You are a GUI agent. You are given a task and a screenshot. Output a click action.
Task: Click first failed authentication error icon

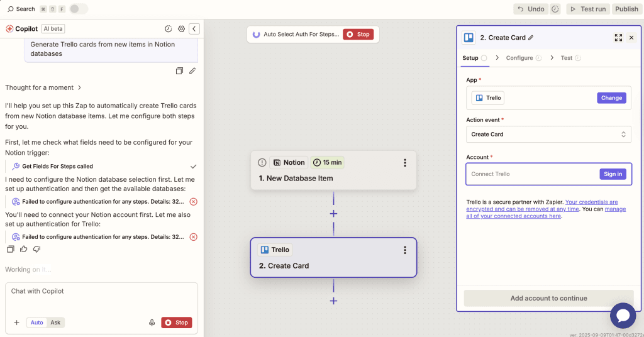[x=194, y=202]
